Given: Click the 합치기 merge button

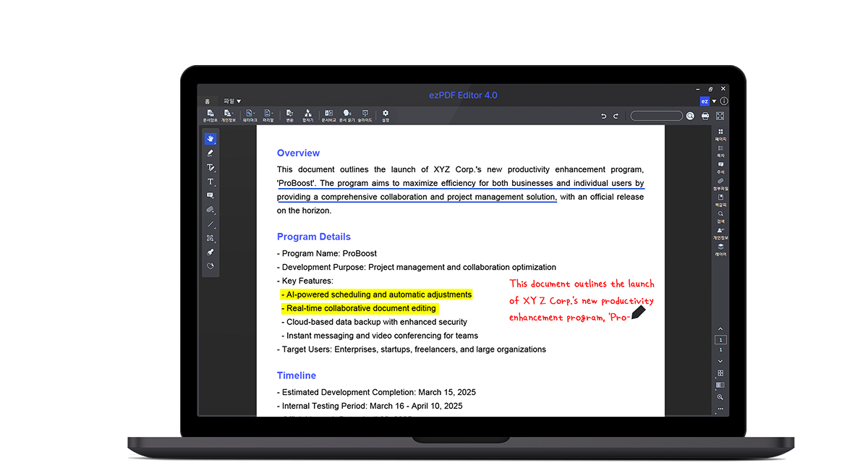Looking at the screenshot, I should [x=308, y=116].
